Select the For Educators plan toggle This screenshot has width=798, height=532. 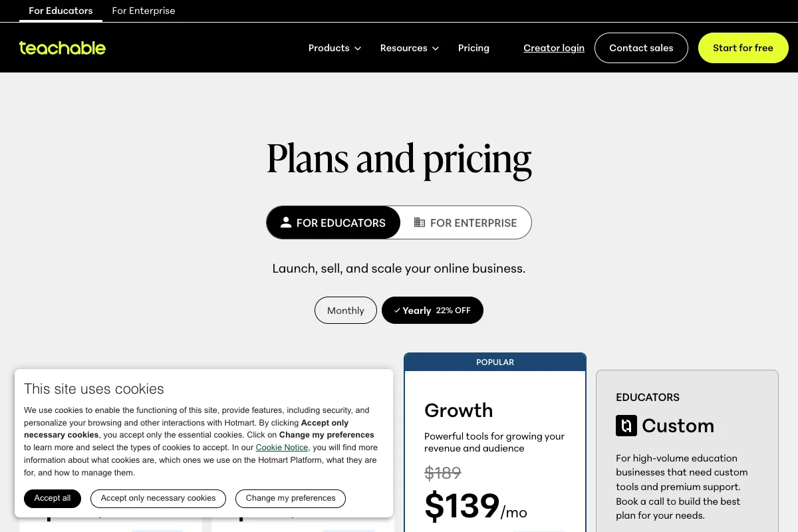coord(333,222)
